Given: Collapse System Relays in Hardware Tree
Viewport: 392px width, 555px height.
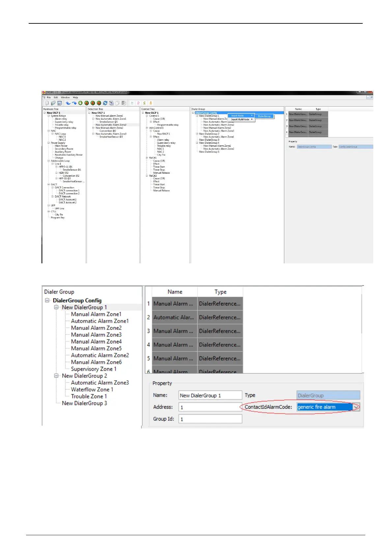Looking at the screenshot, I should pos(48,116).
